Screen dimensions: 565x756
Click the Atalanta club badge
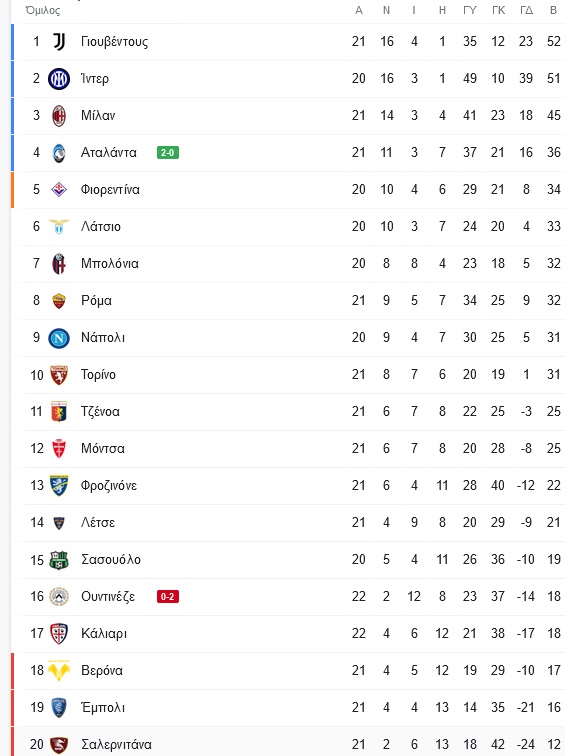(59, 153)
